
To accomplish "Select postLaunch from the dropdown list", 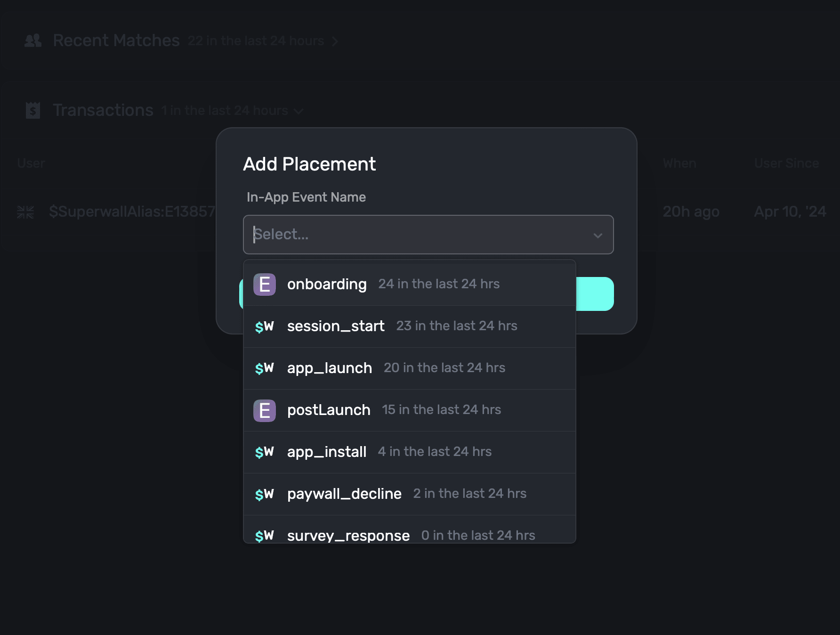I will click(329, 410).
